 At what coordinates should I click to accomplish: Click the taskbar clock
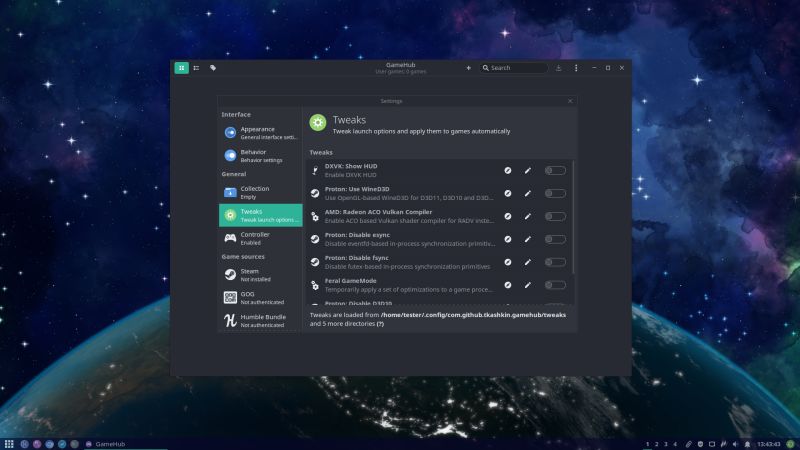click(x=768, y=444)
